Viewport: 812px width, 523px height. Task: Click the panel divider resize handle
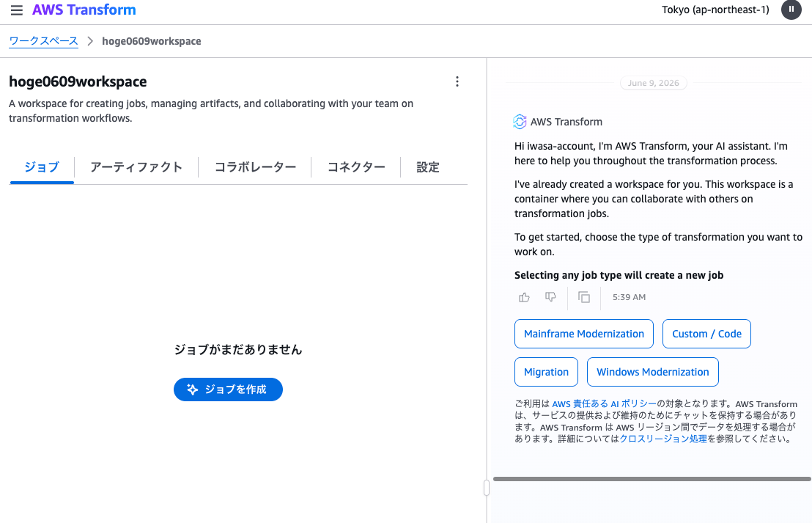tap(487, 488)
